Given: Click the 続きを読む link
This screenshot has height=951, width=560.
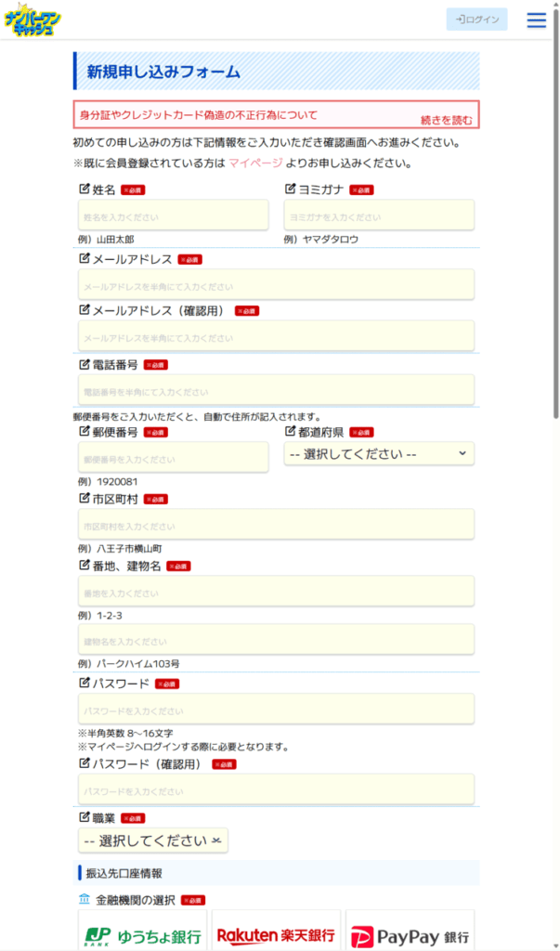Looking at the screenshot, I should coord(446,120).
